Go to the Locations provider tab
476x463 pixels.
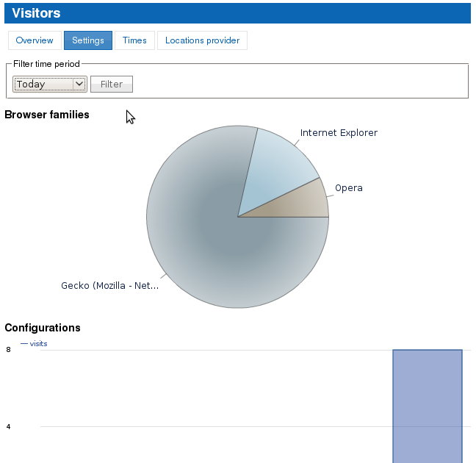[202, 40]
